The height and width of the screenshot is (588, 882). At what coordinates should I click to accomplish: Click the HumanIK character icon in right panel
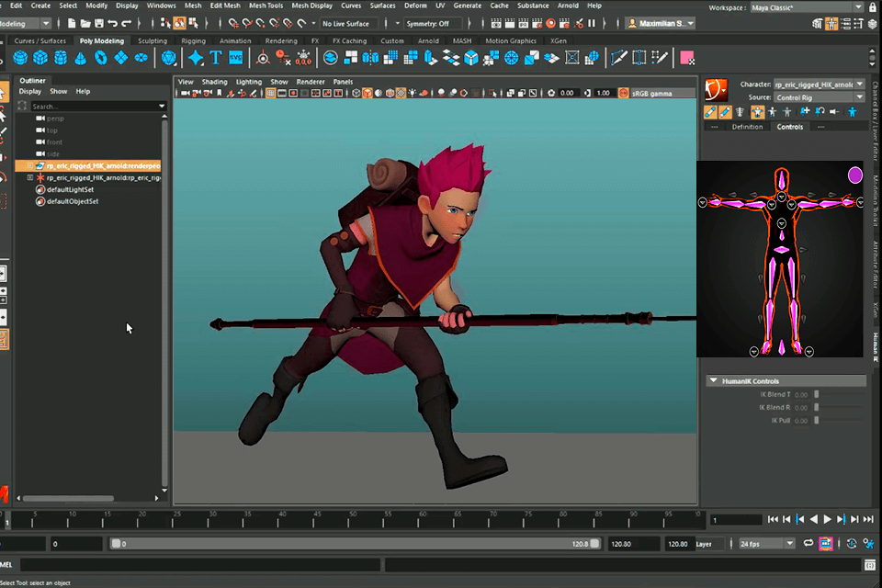pos(714,89)
